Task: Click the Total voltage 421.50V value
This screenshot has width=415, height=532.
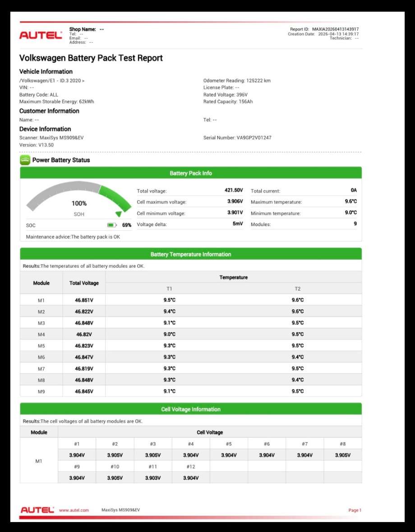Action: pos(234,190)
